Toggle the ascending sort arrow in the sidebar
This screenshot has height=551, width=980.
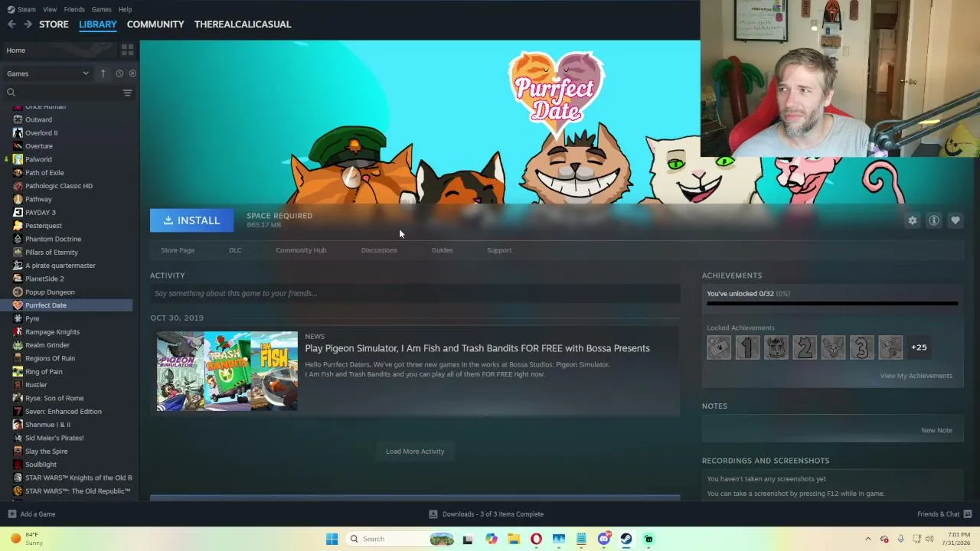pyautogui.click(x=103, y=73)
